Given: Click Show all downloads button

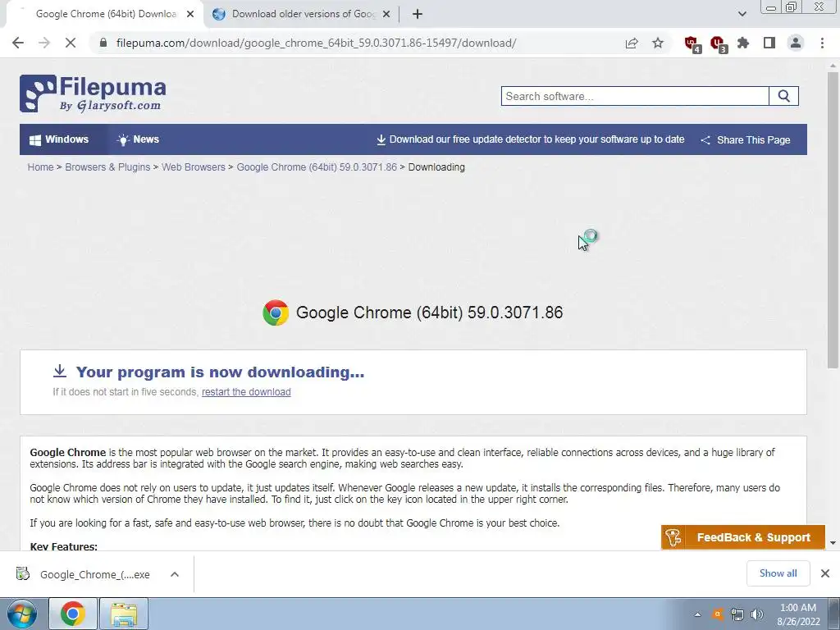Looking at the screenshot, I should [x=778, y=573].
